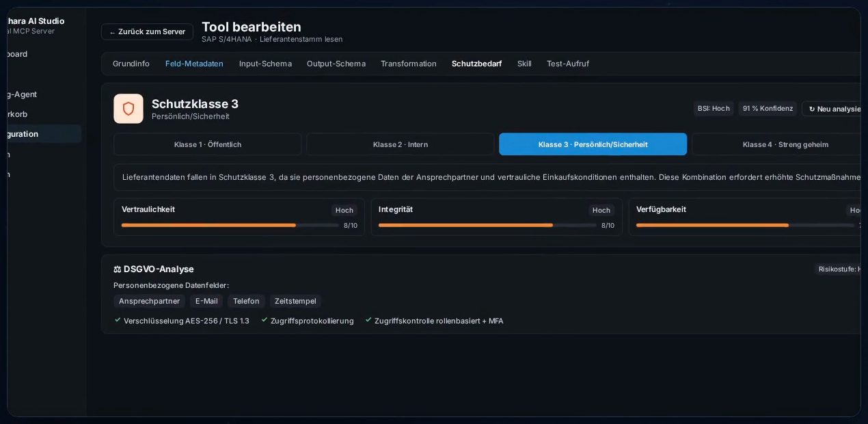Select the Schutzbedarf tab
Viewport: 868px width, 424px height.
(x=476, y=64)
